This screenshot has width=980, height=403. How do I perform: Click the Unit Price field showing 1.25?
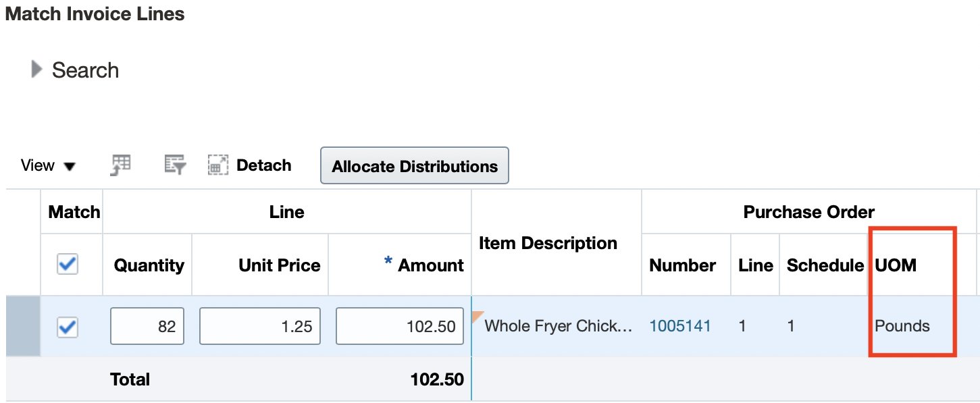click(x=259, y=327)
